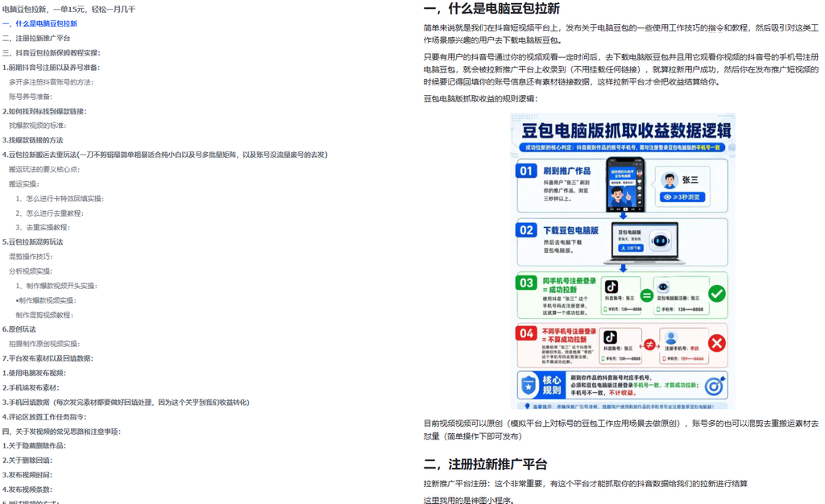Go to 5.豆包拉新混剪玩法
825x504 pixels.
coord(32,242)
